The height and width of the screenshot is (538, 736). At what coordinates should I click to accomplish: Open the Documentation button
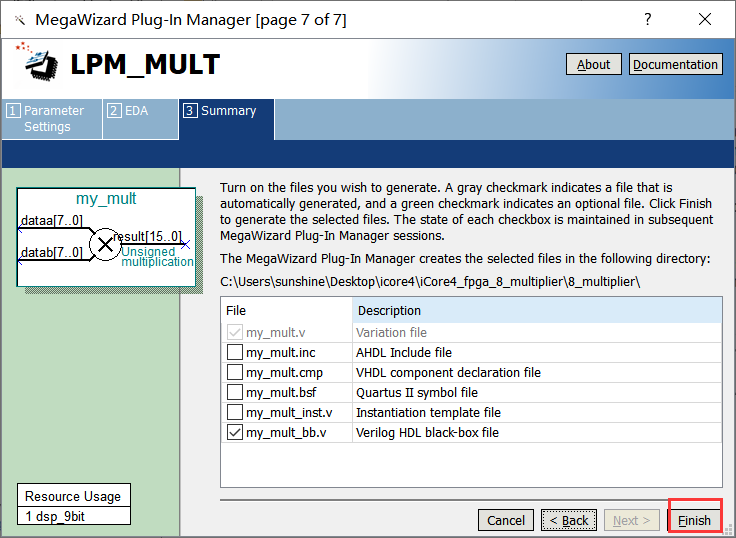[675, 64]
